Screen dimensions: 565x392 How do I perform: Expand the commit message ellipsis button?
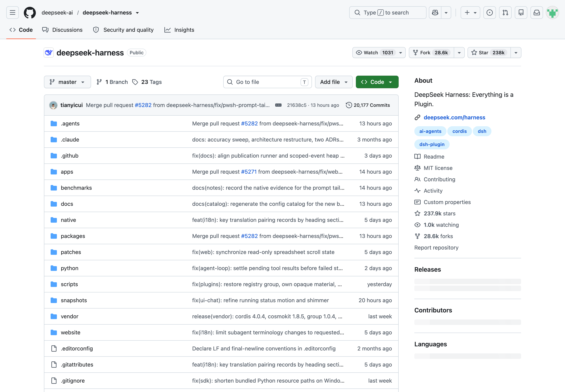(x=278, y=105)
